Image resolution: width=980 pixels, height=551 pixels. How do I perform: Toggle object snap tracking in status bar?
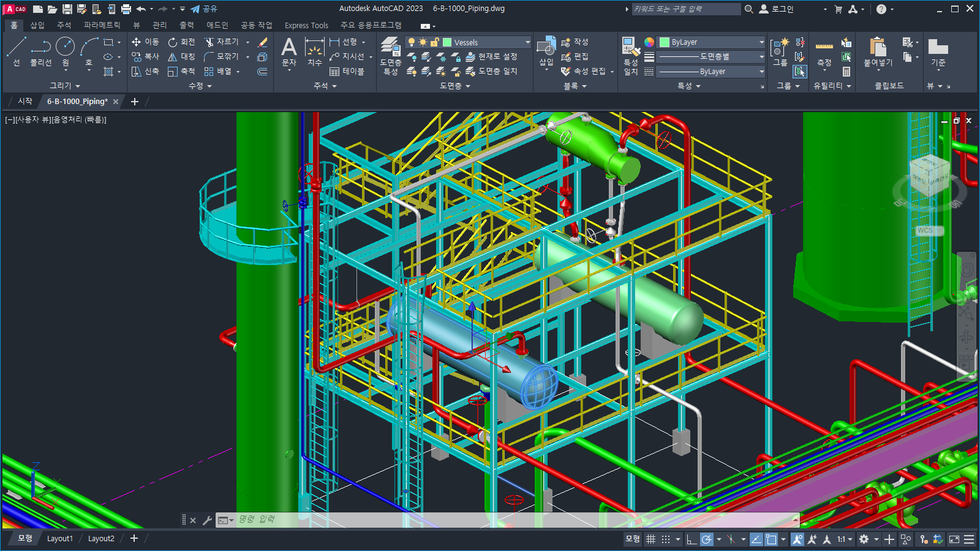click(x=756, y=539)
